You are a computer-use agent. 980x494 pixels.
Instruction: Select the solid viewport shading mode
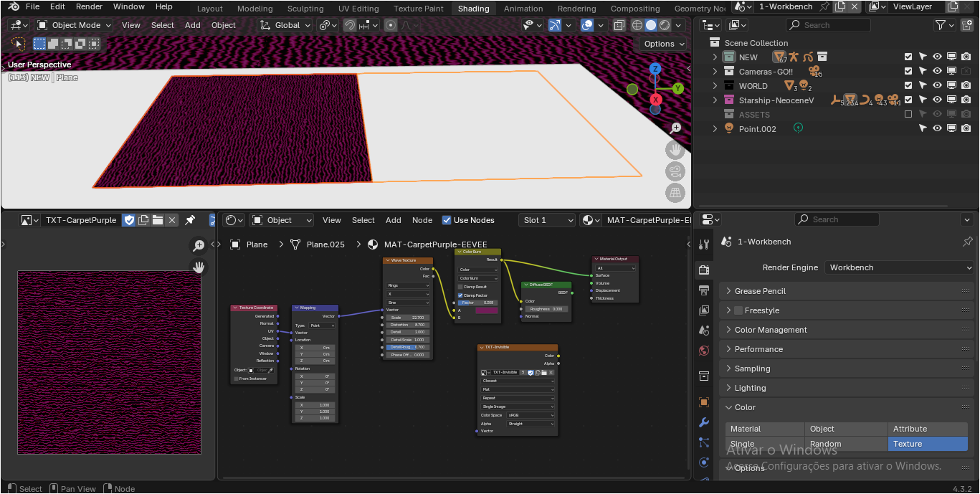(651, 25)
